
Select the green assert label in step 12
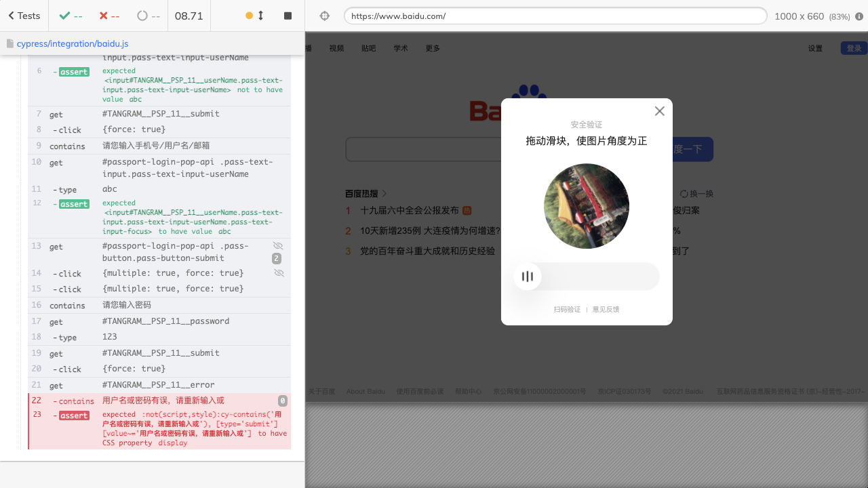click(x=74, y=204)
